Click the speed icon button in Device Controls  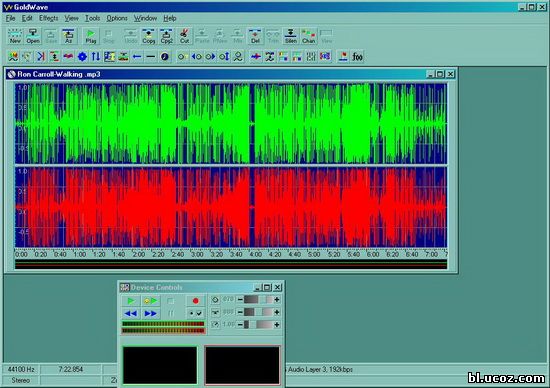(x=215, y=325)
